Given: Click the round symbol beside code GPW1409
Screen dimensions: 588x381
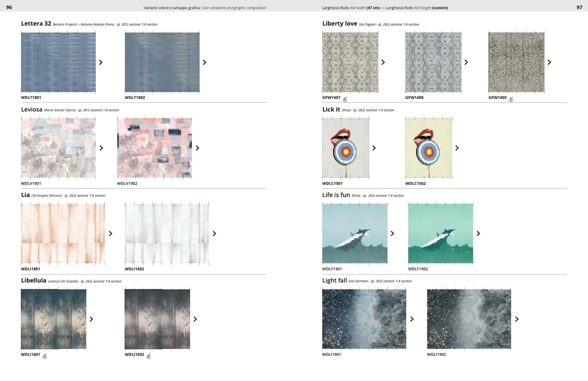Looking at the screenshot, I should click(x=511, y=99).
